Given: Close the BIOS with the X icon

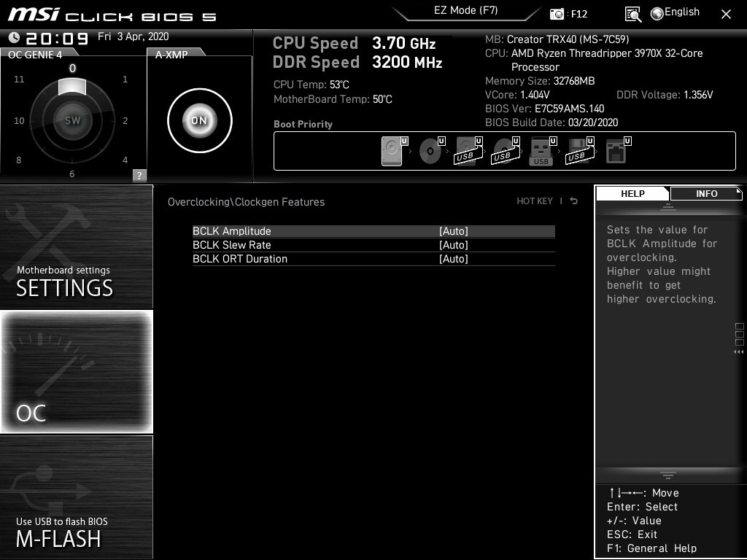Looking at the screenshot, I should [x=726, y=15].
